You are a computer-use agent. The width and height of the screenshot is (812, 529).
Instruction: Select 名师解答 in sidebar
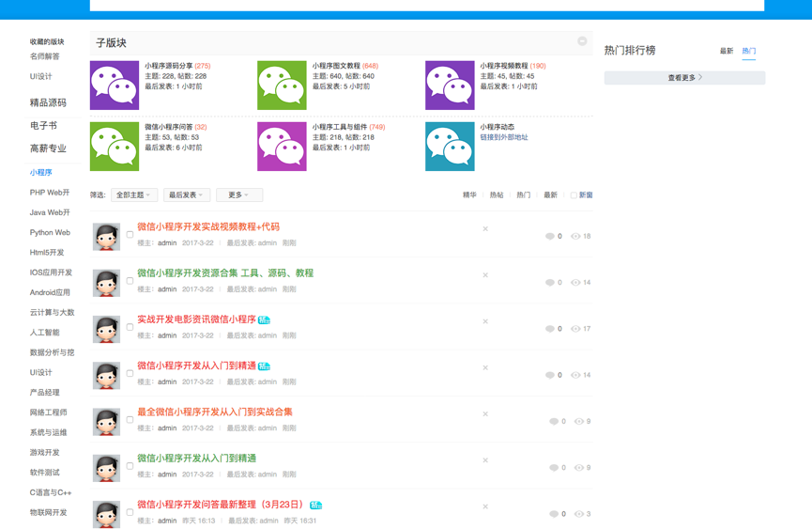tap(44, 56)
